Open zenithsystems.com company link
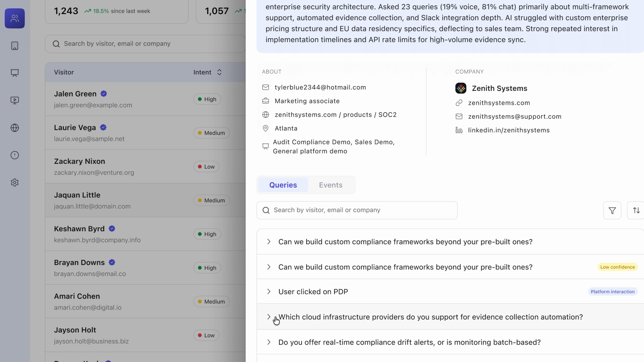The image size is (644, 362). [499, 103]
